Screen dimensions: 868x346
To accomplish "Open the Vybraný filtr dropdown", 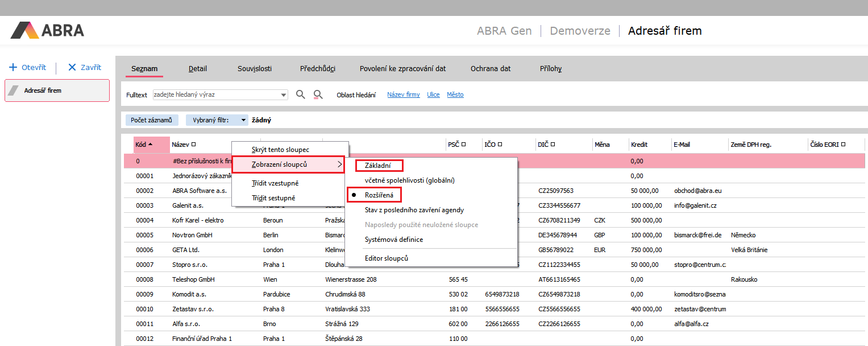I will click(244, 120).
